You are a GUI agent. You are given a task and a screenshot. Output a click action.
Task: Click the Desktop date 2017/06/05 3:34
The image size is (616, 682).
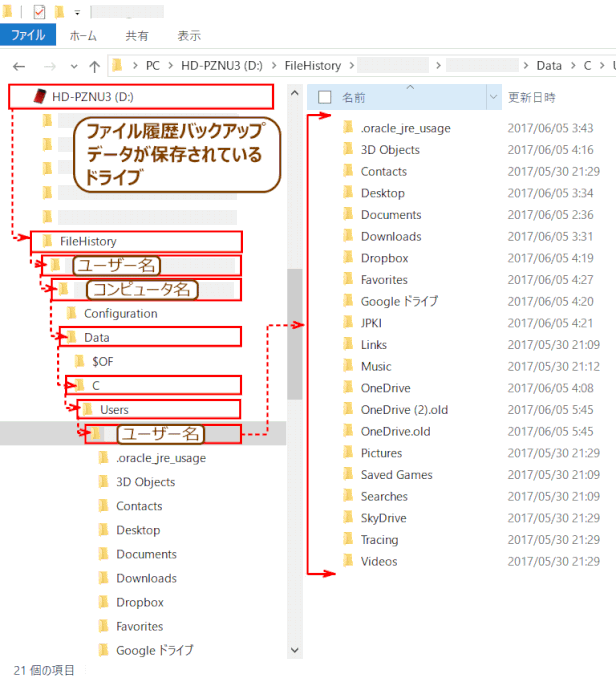coord(550,193)
